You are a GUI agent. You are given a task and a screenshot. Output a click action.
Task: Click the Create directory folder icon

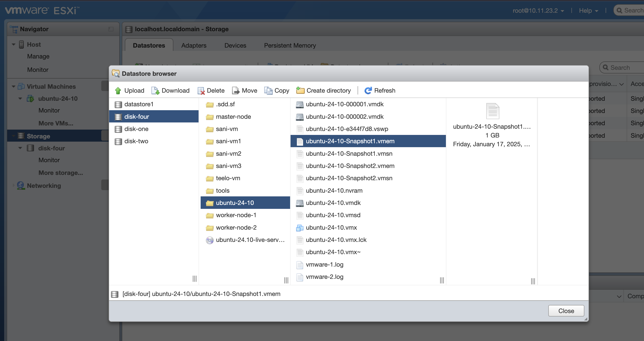point(300,90)
